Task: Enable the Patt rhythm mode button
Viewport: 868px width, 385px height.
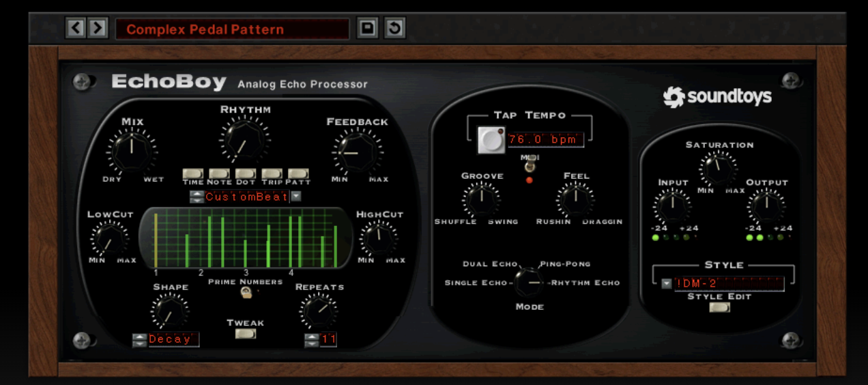Action: point(298,173)
